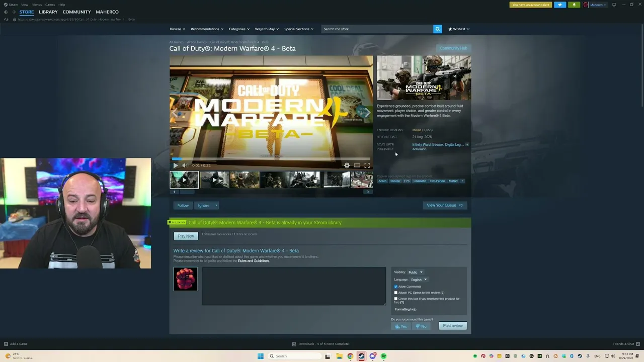Open the Ignore dropdown arrow
This screenshot has height=362, width=644.
216,206
